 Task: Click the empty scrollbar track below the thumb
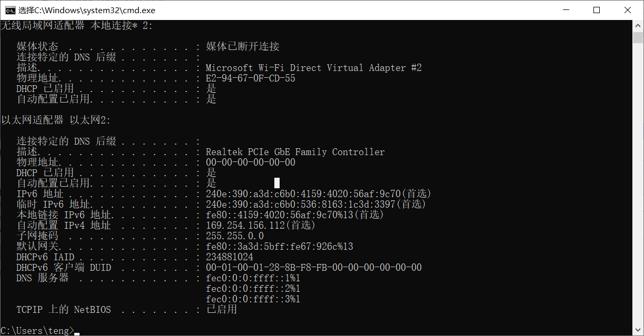(x=638, y=184)
